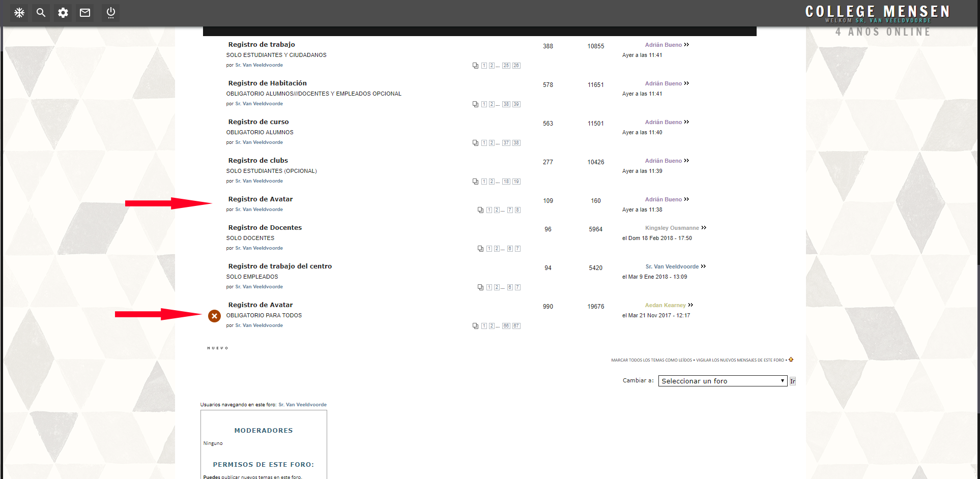Viewport: 980px width, 479px height.
Task: Click the 'Ayer a las 11:38' timestamp
Action: 642,209
